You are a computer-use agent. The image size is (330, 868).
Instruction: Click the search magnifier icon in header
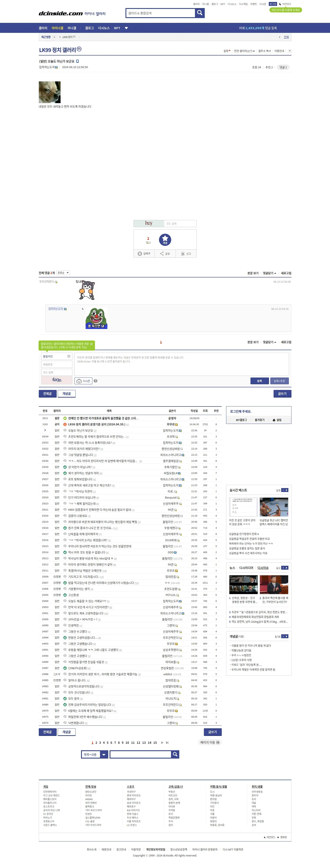point(200,13)
